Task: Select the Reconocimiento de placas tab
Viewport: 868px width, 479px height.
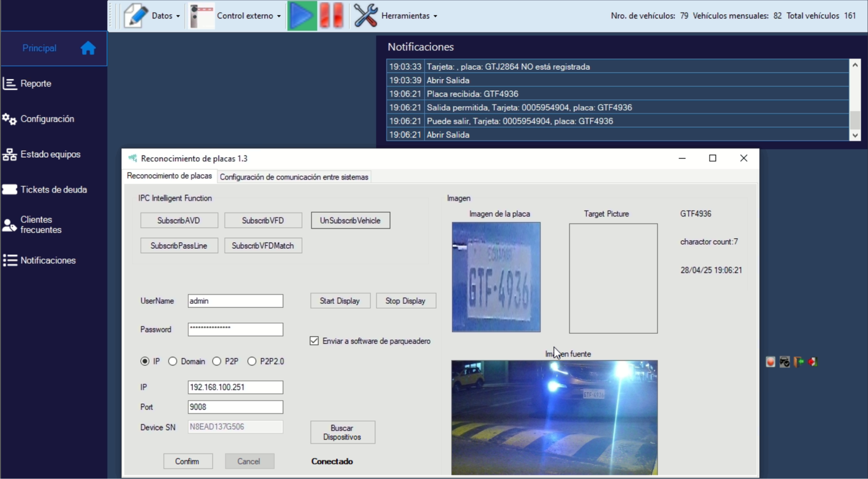Action: click(x=169, y=176)
